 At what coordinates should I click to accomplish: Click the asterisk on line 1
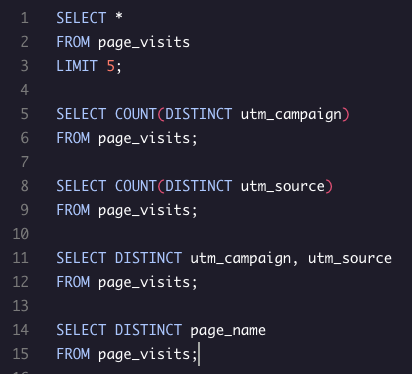coord(119,16)
